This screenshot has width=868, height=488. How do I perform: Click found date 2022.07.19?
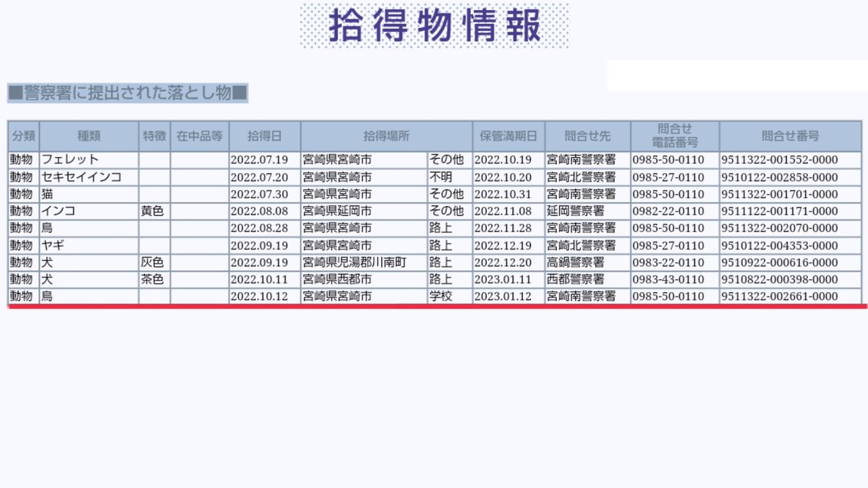[265, 160]
